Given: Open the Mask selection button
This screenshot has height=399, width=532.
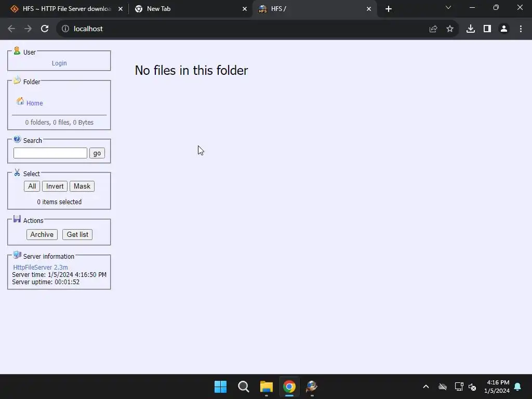Looking at the screenshot, I should 82,187.
